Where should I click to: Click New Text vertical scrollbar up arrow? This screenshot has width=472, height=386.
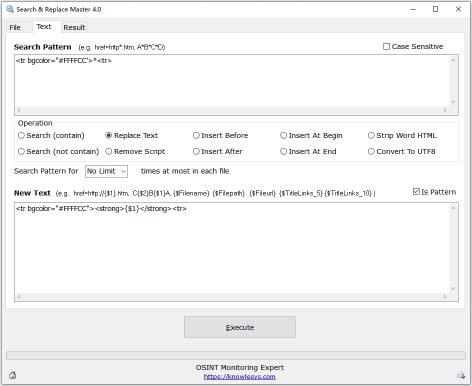[x=453, y=208]
